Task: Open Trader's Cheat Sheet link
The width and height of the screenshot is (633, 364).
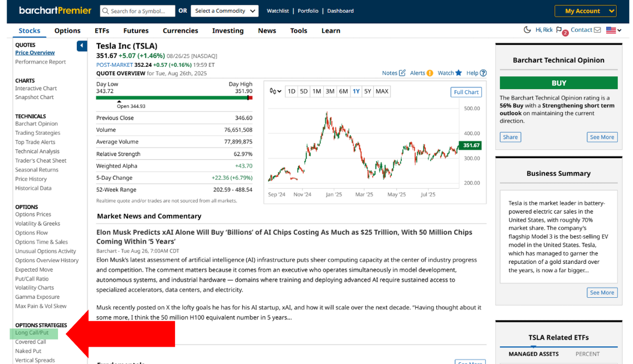Action: 41,160
